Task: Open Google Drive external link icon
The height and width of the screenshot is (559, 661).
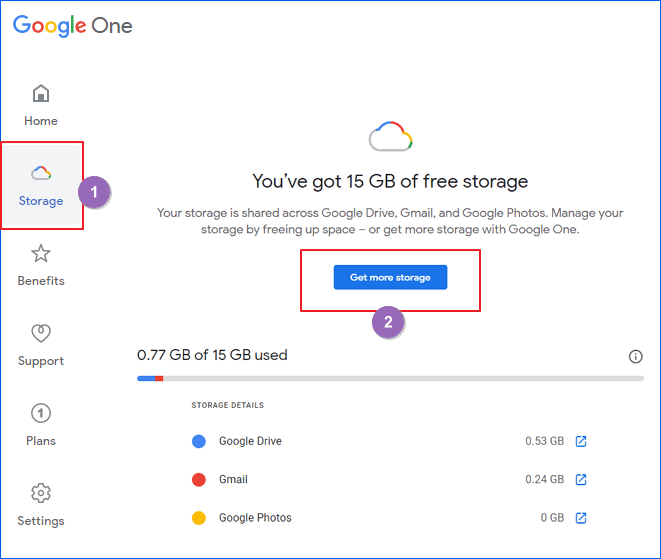Action: (x=581, y=441)
